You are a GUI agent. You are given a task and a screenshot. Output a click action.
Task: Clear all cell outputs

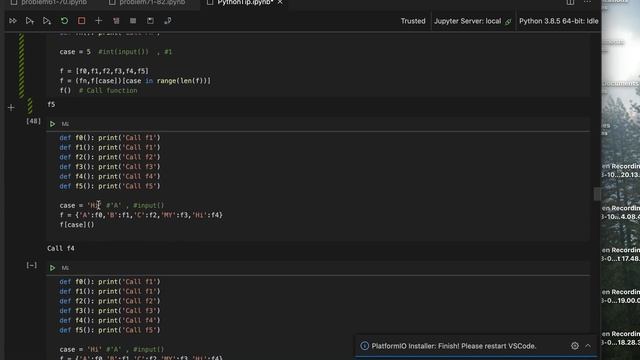pos(116,21)
